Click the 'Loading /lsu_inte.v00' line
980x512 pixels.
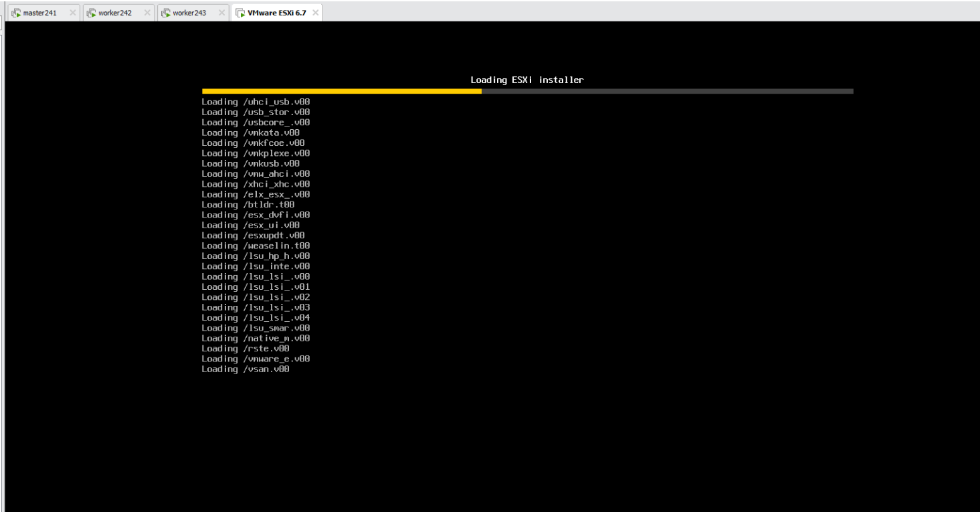pos(256,266)
